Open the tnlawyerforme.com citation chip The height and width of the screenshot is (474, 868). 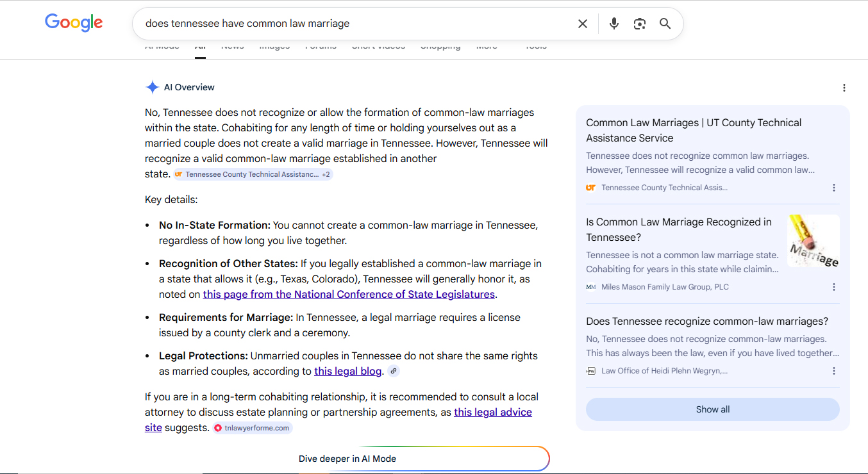click(x=253, y=428)
